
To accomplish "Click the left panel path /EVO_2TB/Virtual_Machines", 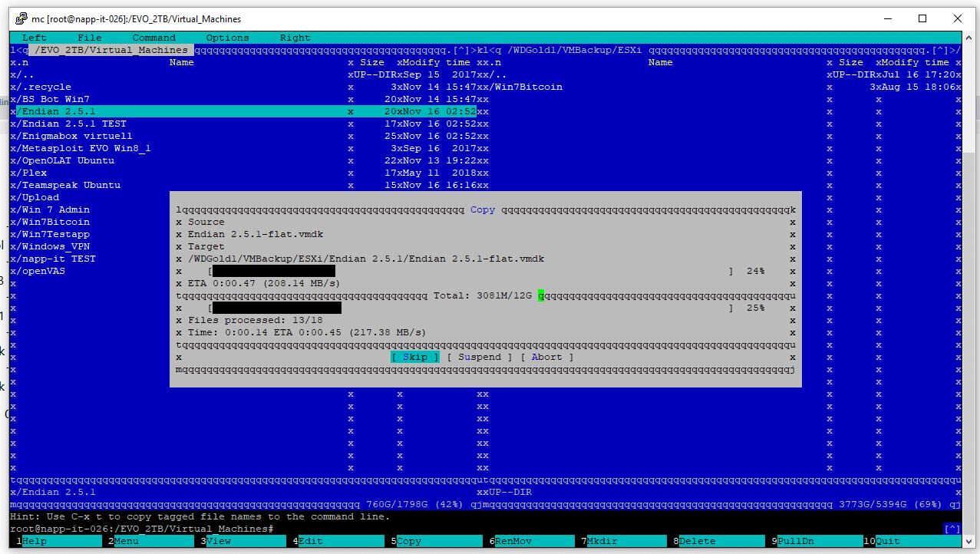I will click(111, 50).
